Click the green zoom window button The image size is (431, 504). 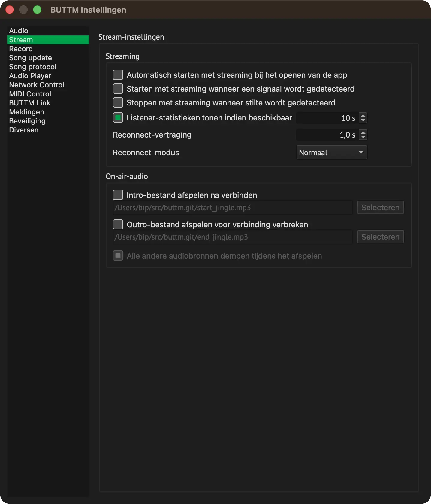37,10
